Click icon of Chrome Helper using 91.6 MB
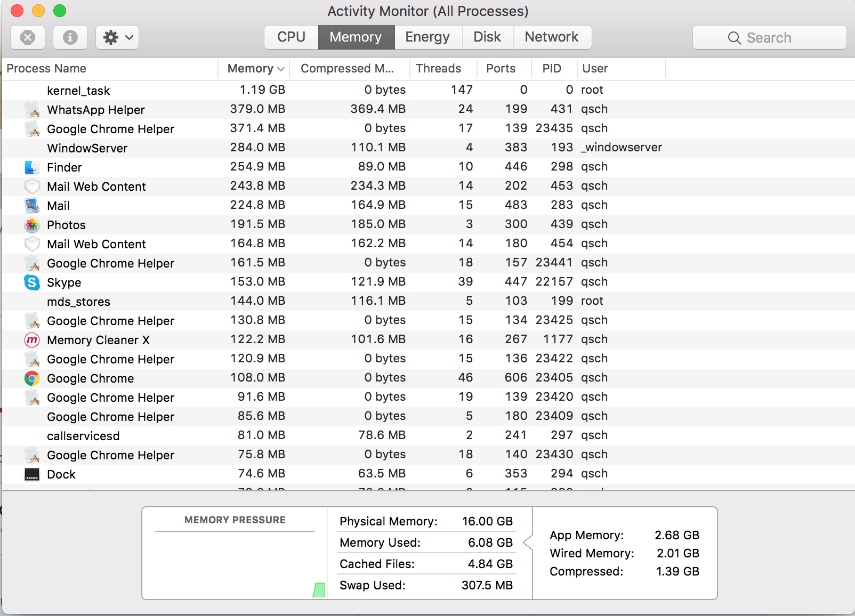Screen dimensions: 855x616 pos(33,398)
